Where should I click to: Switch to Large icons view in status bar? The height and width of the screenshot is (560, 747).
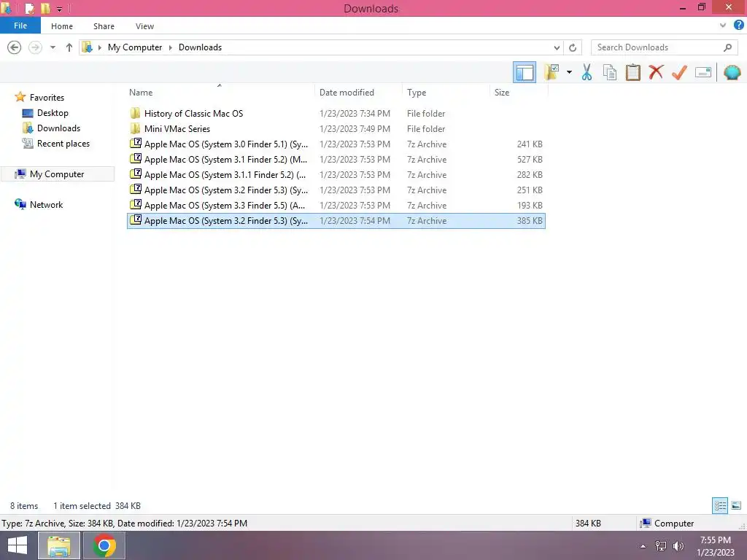pyautogui.click(x=736, y=506)
